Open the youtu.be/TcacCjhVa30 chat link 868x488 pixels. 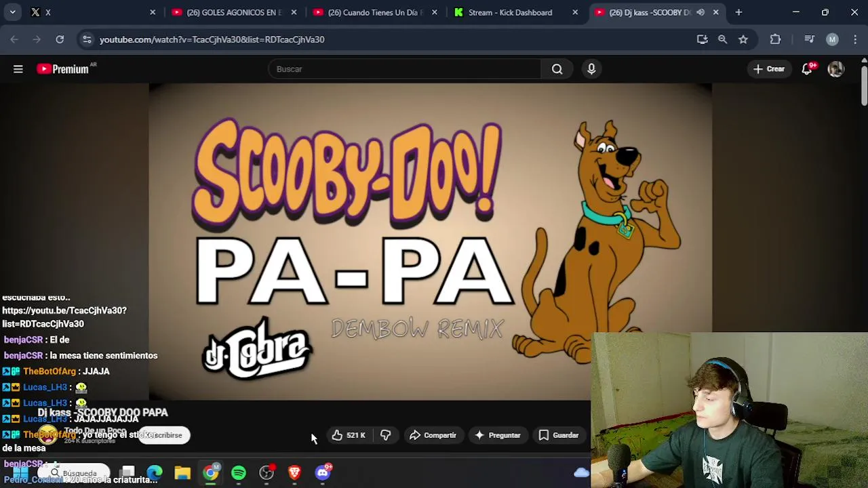coord(64,317)
